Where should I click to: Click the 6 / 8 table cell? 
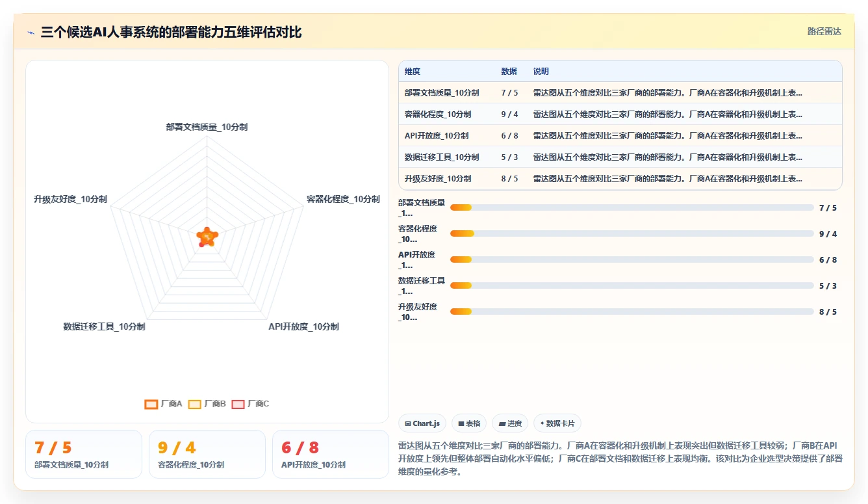(509, 136)
